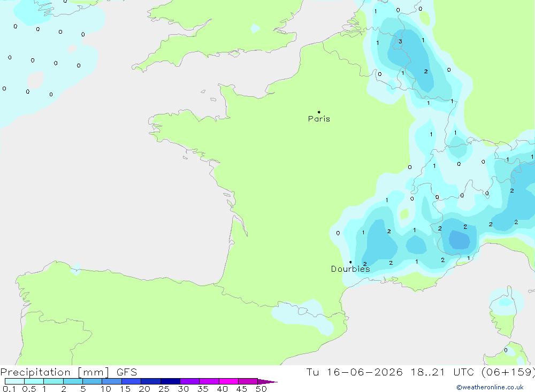Screen dimensions: 535x392
Task: Pick the 0.5–1 mm legend swatch
Action: [x=34, y=381]
